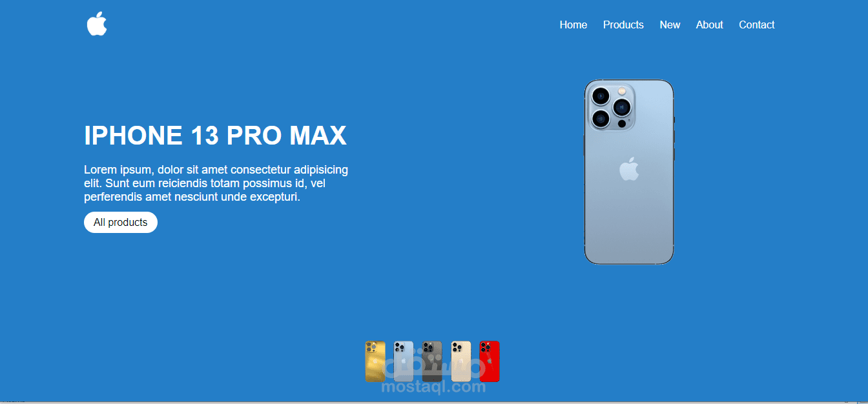This screenshot has height=404, width=868.
Task: Choose the sierra blue iPhone thumbnail
Action: point(404,361)
